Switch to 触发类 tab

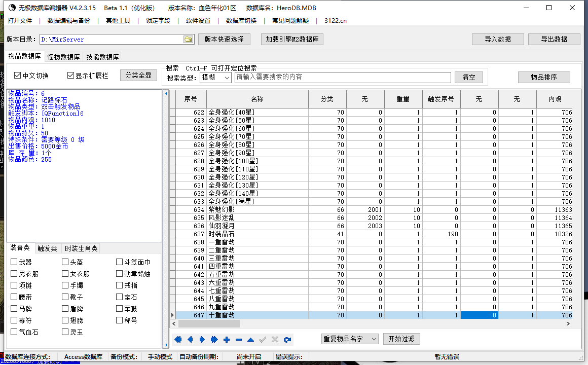47,248
